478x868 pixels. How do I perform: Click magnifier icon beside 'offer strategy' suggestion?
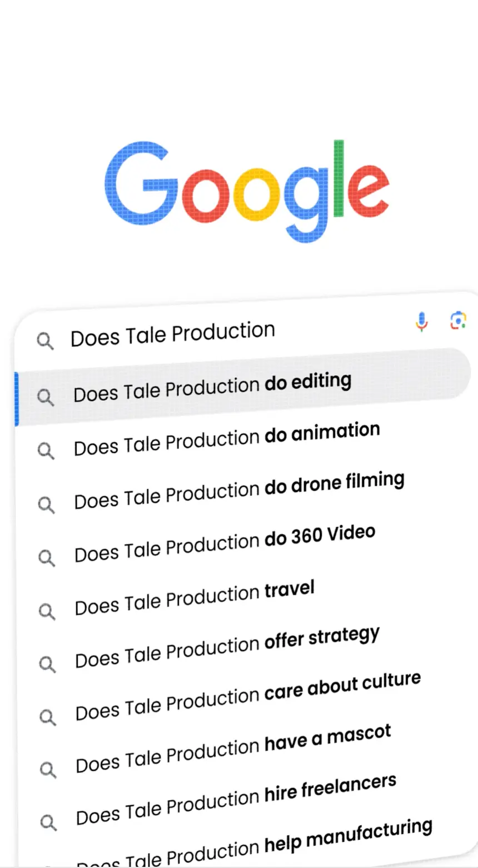point(47,664)
